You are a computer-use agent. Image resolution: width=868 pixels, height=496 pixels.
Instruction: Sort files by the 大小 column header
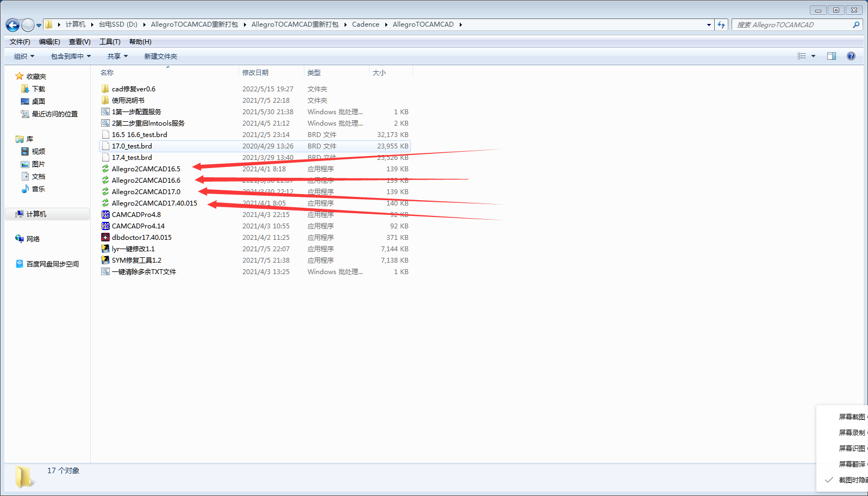[x=379, y=72]
